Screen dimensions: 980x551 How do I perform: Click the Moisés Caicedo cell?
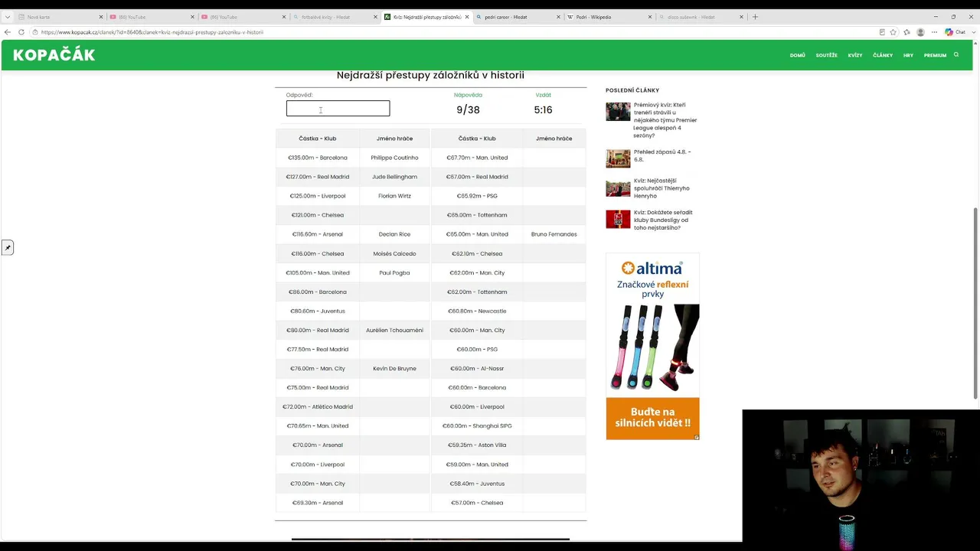pyautogui.click(x=394, y=253)
